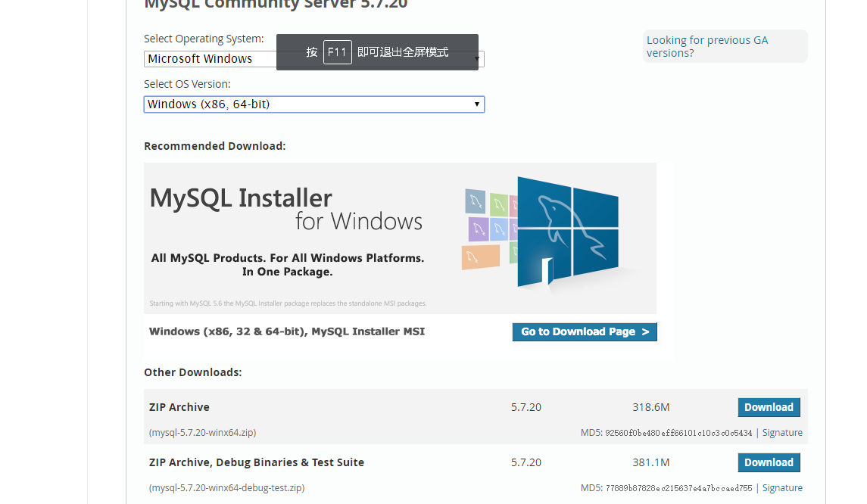Viewport: 867px width, 504px height.
Task: Click the fullscreen exit hint overlay text
Action: 403,52
